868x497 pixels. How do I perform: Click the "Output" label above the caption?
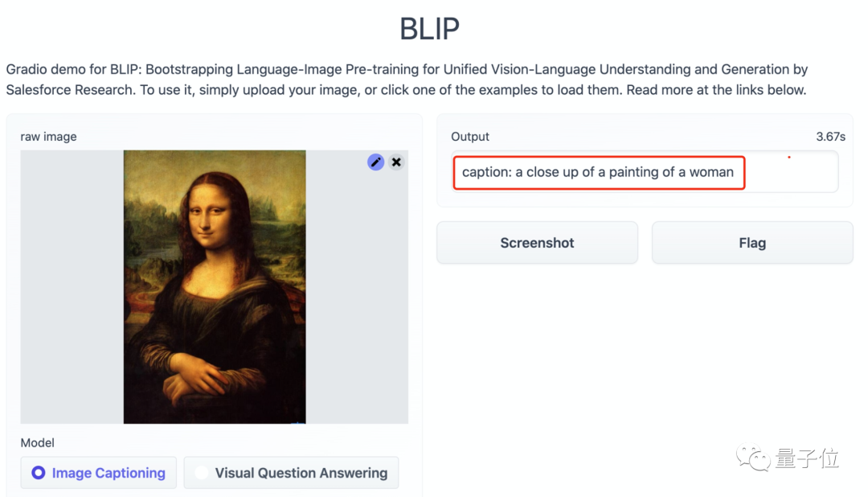pos(470,137)
